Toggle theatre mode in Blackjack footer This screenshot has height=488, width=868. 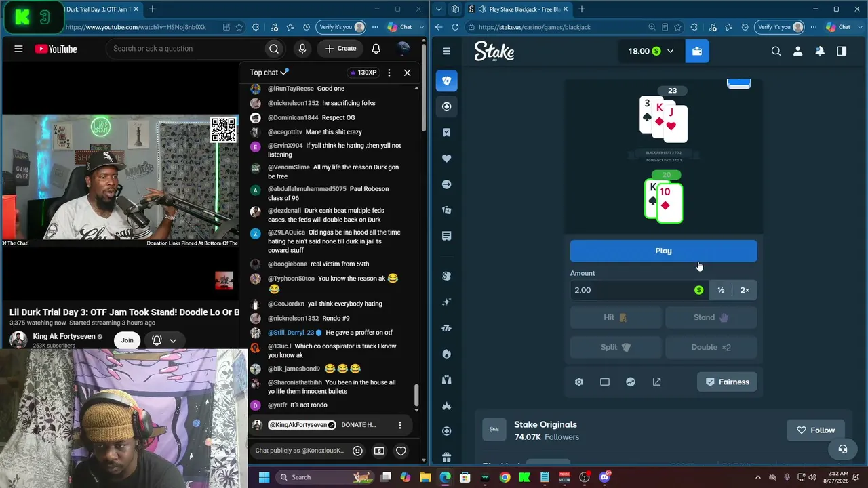pyautogui.click(x=605, y=382)
